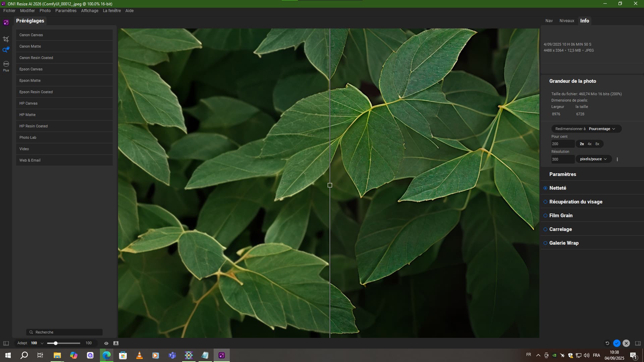Disable the Netteté setting toggle
This screenshot has height=362, width=644.
point(545,188)
